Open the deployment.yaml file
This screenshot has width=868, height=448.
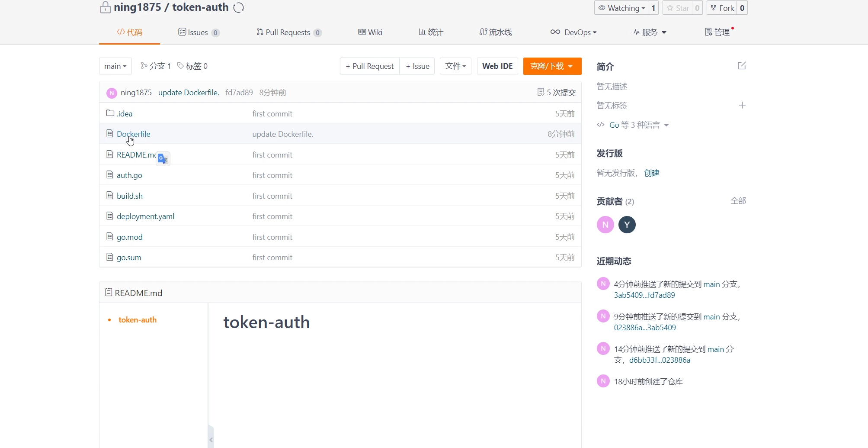coord(145,216)
